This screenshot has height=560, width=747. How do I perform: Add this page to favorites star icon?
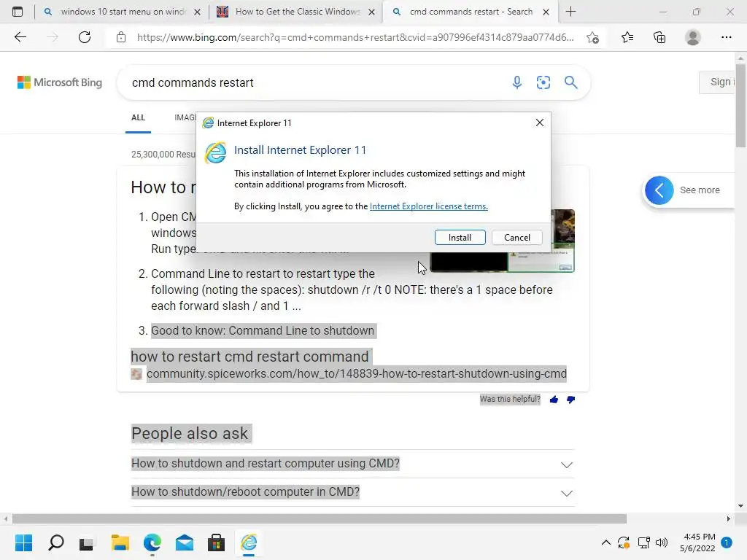(x=592, y=37)
